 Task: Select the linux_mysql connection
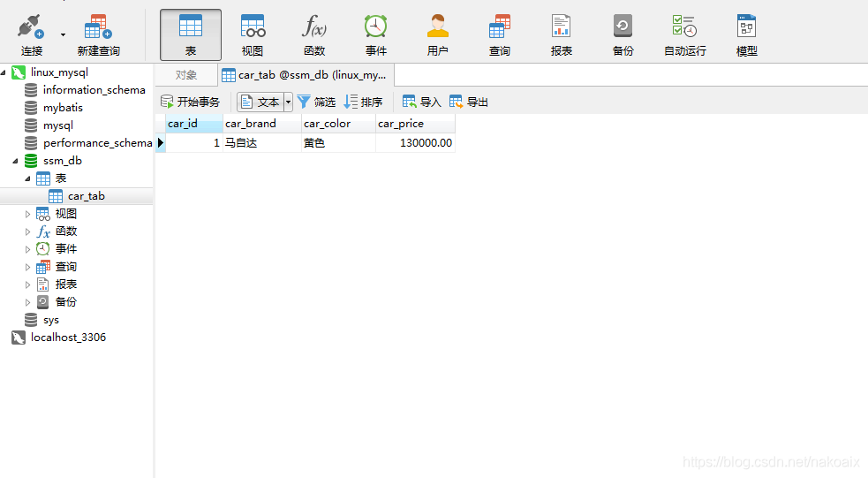click(59, 72)
